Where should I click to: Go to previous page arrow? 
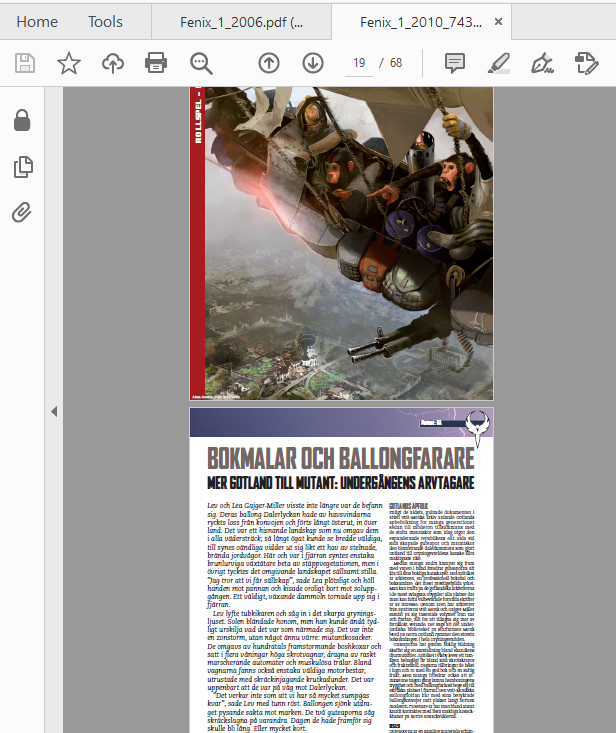pos(269,63)
